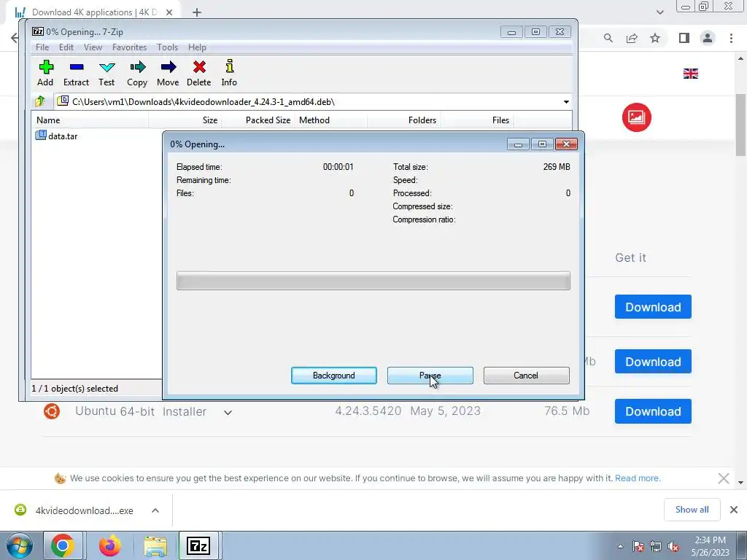The height and width of the screenshot is (560, 747).
Task: Click the Background button in Opening dialog
Action: (334, 376)
